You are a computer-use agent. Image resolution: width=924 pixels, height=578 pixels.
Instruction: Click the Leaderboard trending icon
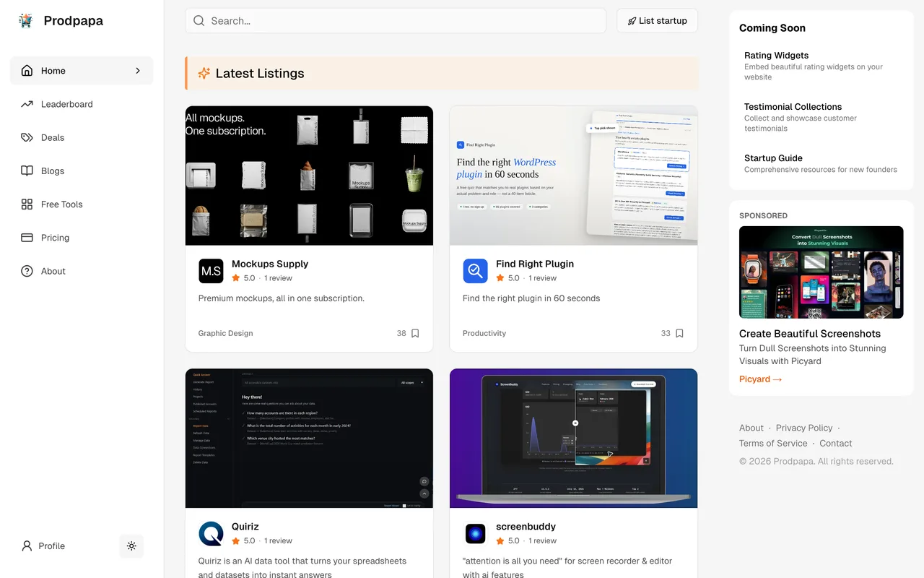coord(27,104)
